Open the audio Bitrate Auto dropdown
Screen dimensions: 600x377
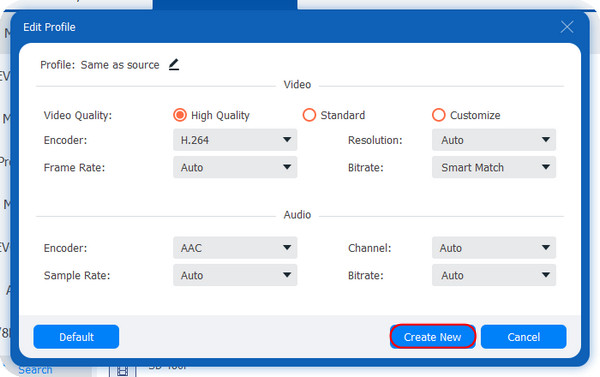tap(494, 275)
